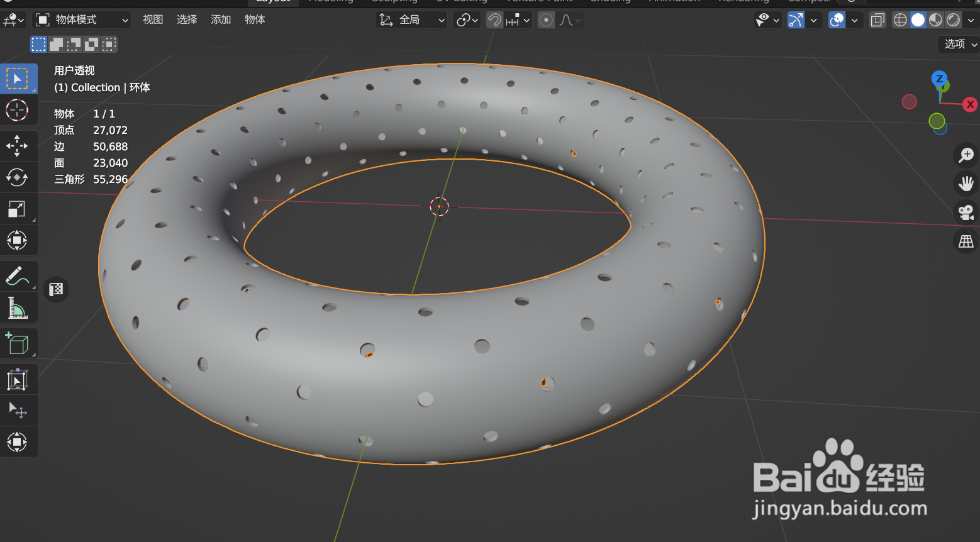This screenshot has height=542, width=980.
Task: Click the 用户透视 view label
Action: click(74, 70)
